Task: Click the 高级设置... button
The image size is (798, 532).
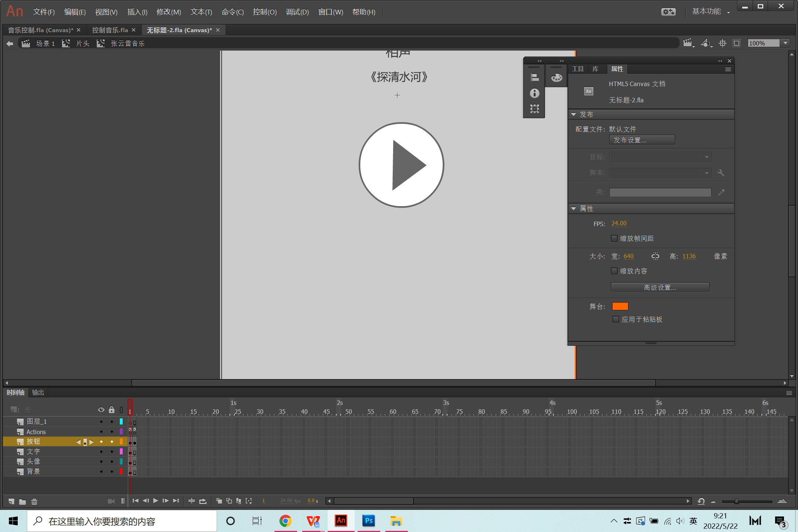Action: pos(660,287)
